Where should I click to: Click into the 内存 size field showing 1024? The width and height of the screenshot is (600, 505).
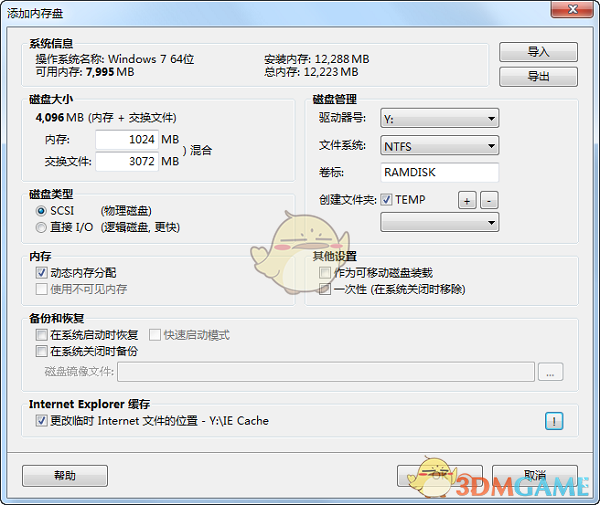coord(127,140)
